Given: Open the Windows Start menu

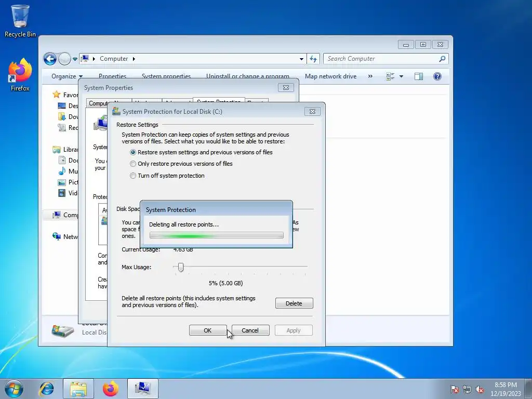Looking at the screenshot, I should (14, 389).
